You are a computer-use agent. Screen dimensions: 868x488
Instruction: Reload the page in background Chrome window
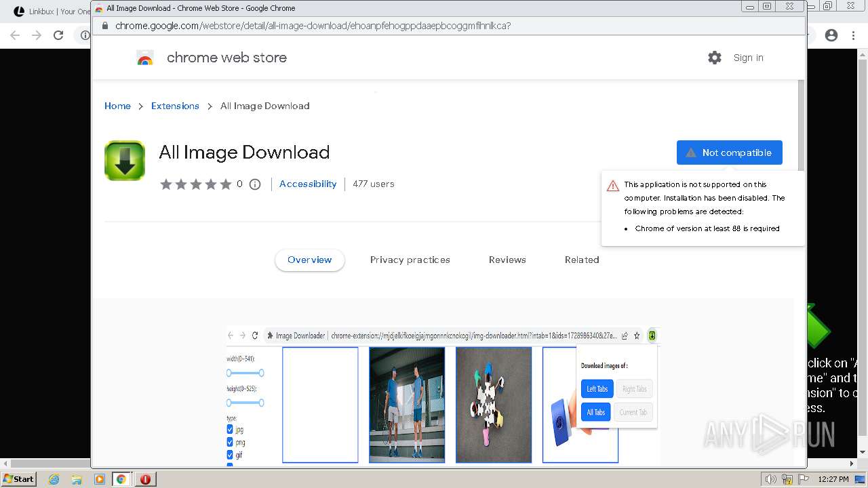point(58,35)
